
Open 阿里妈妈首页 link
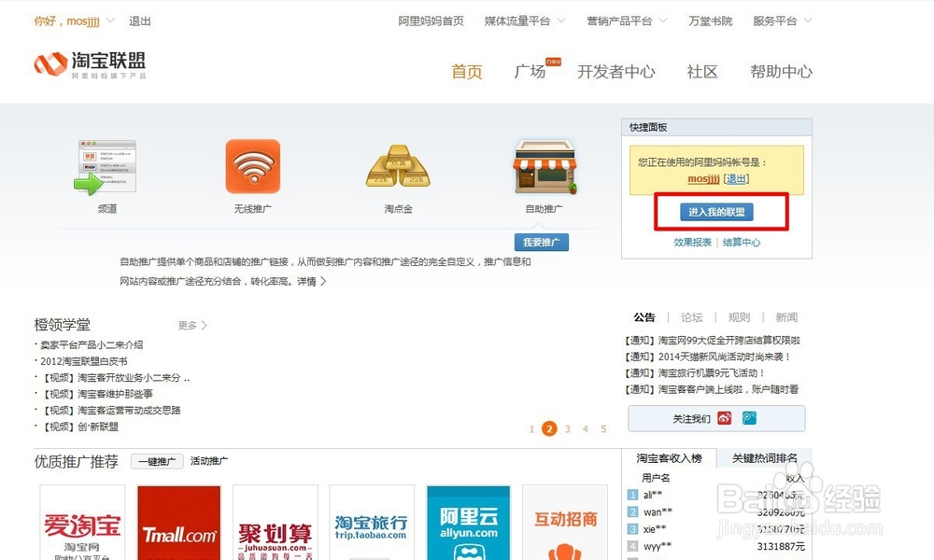[x=431, y=21]
